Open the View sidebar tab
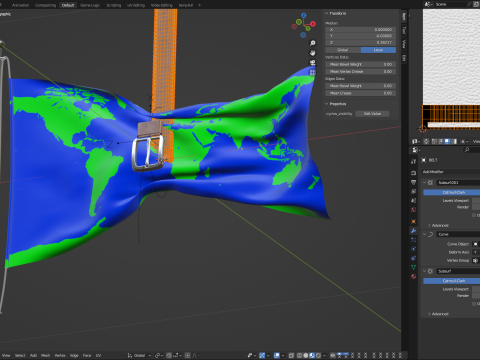The height and width of the screenshot is (360, 480). (404, 44)
